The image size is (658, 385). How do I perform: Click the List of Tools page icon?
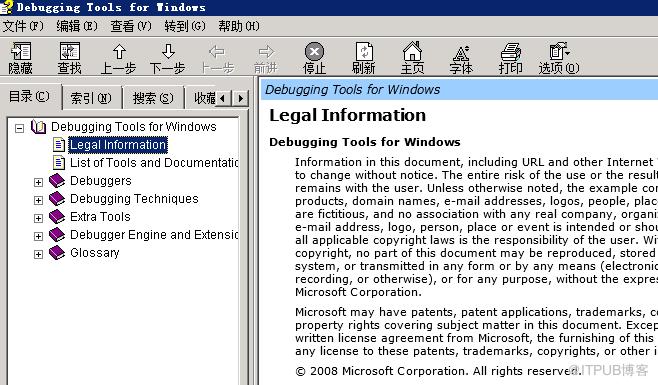[x=59, y=162]
